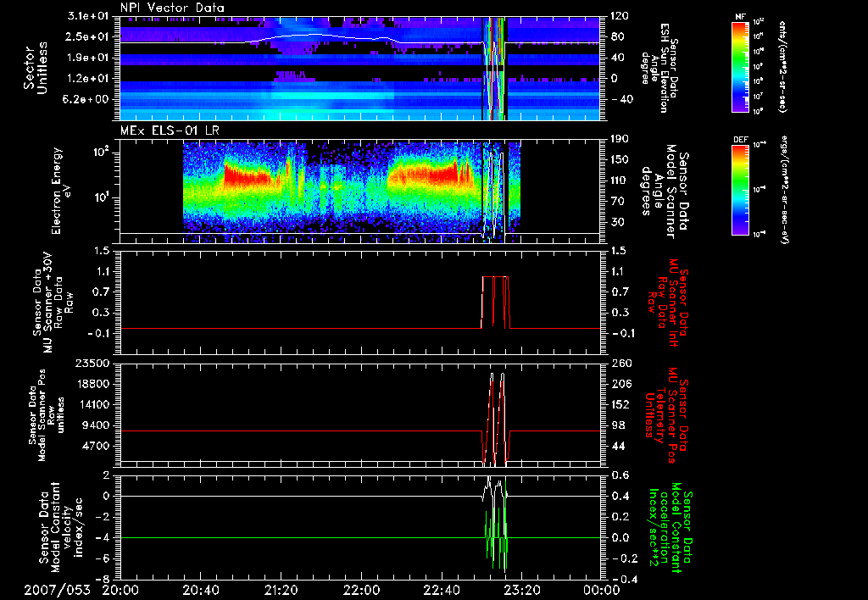Click the 80 sun elevation tick label
Image resolution: width=868 pixels, height=600 pixels.
[617, 37]
